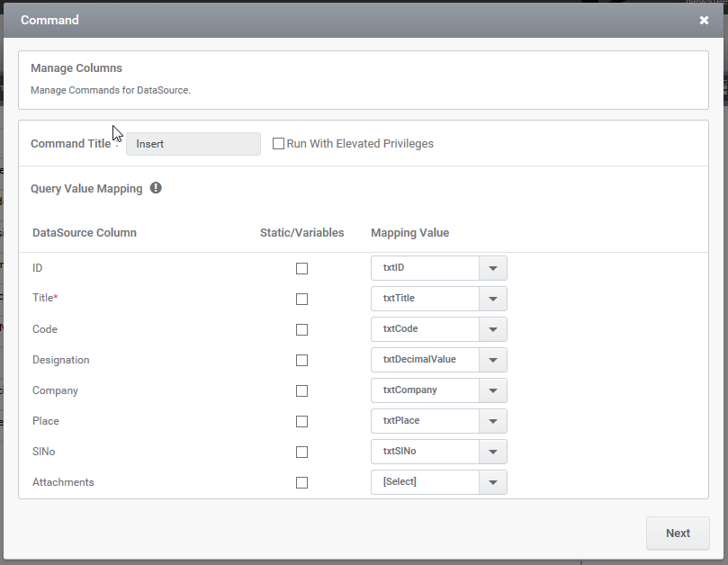Toggle Static/Variables checkbox for Place
The image size is (728, 565).
coord(301,422)
